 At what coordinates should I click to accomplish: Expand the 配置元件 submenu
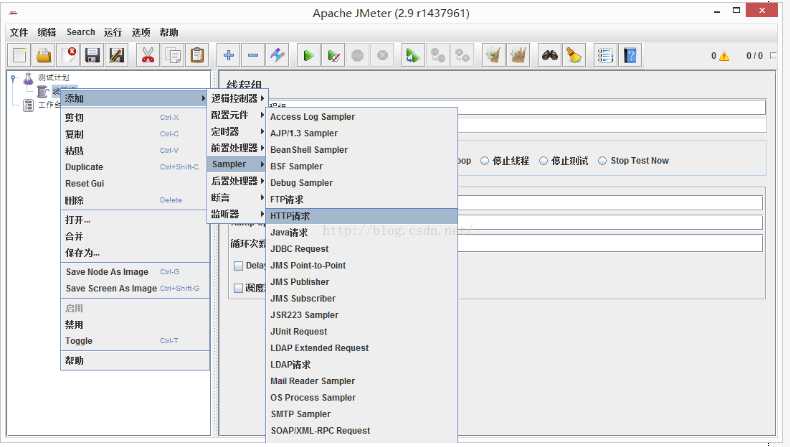237,115
